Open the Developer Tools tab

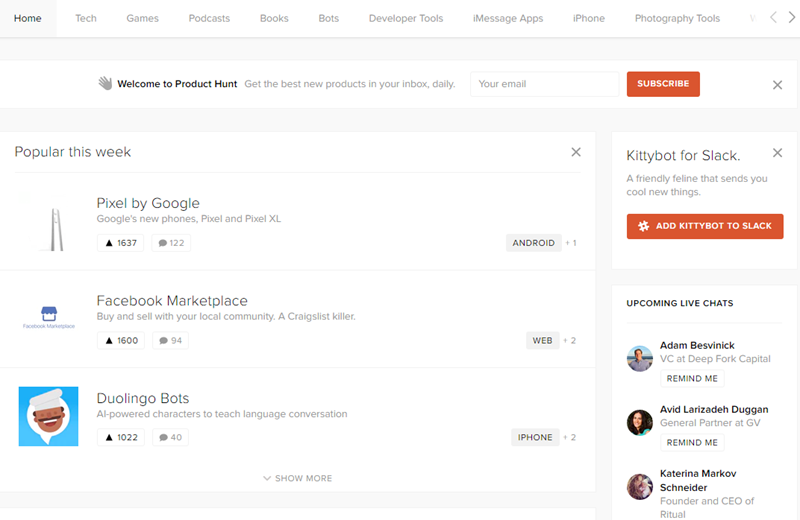click(x=406, y=18)
